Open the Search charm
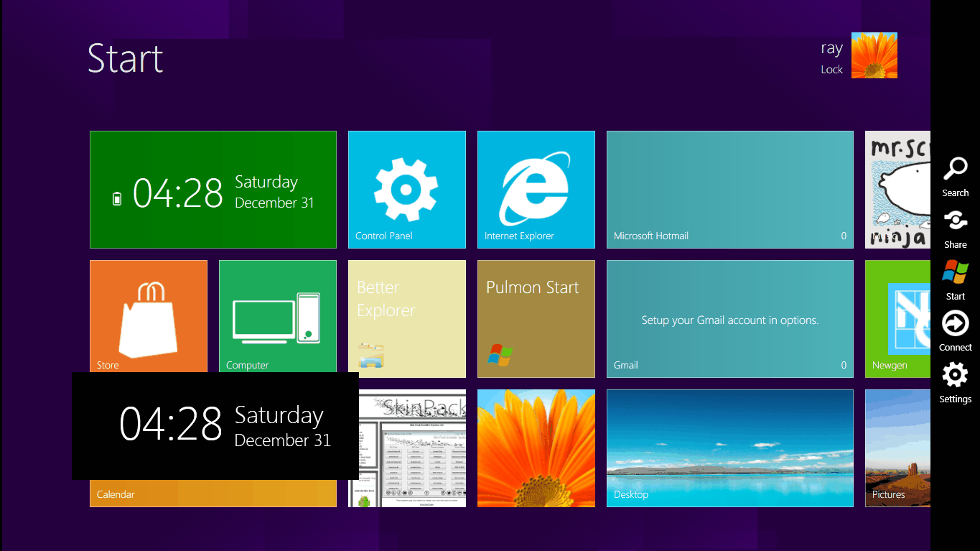The width and height of the screenshot is (980, 551). point(955,174)
